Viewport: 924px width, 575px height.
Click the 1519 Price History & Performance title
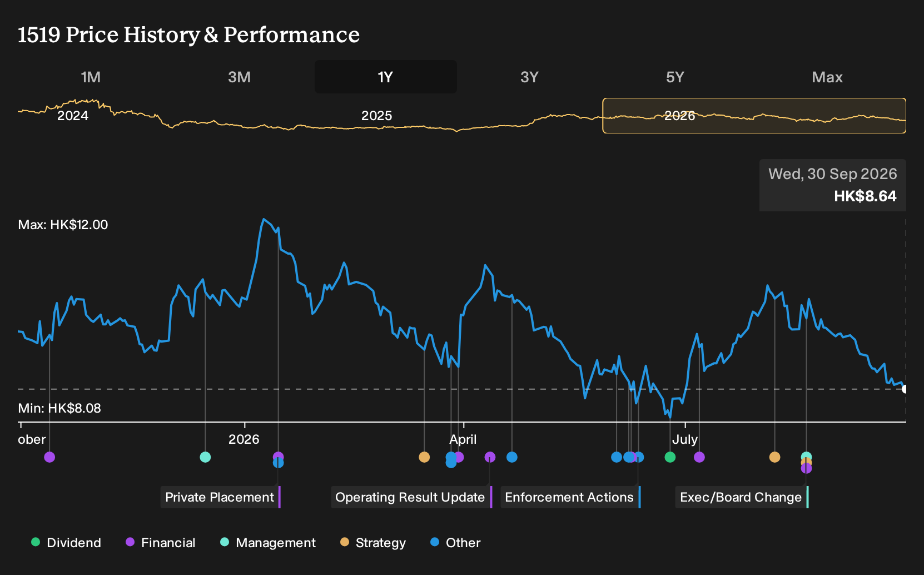coord(188,34)
